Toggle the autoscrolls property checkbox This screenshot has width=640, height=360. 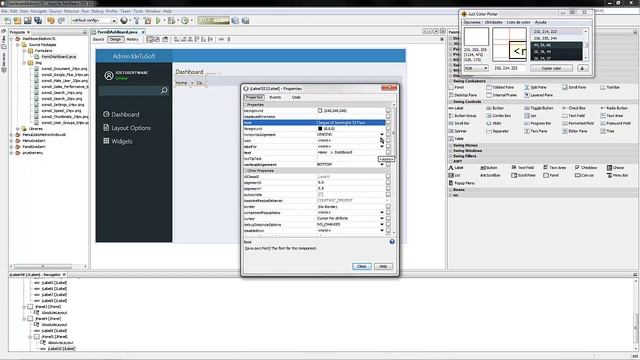(320, 195)
